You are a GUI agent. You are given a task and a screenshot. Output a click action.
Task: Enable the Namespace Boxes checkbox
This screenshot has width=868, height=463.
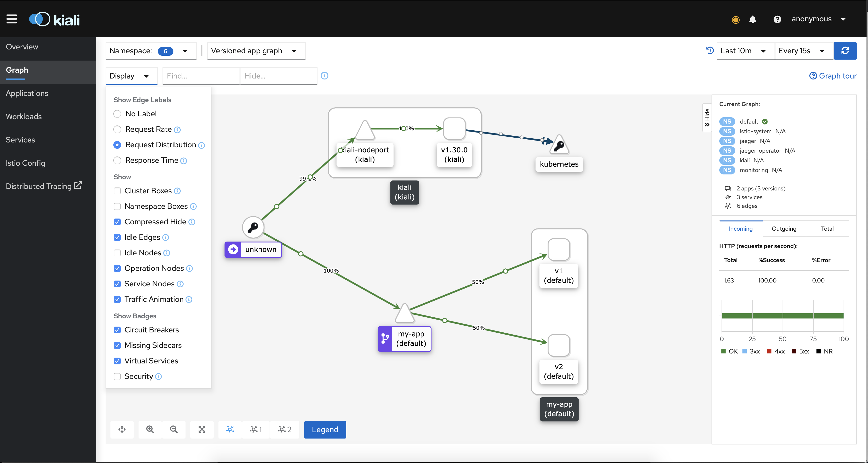click(x=117, y=206)
